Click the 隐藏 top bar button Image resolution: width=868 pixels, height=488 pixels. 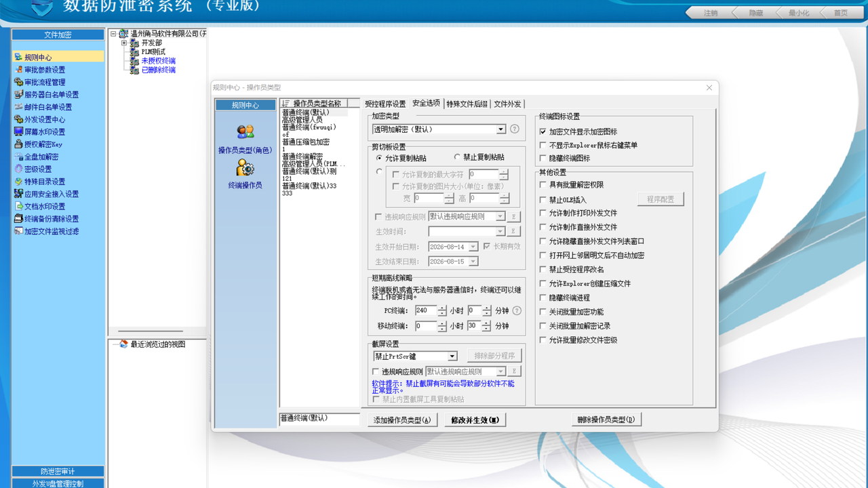pyautogui.click(x=755, y=13)
